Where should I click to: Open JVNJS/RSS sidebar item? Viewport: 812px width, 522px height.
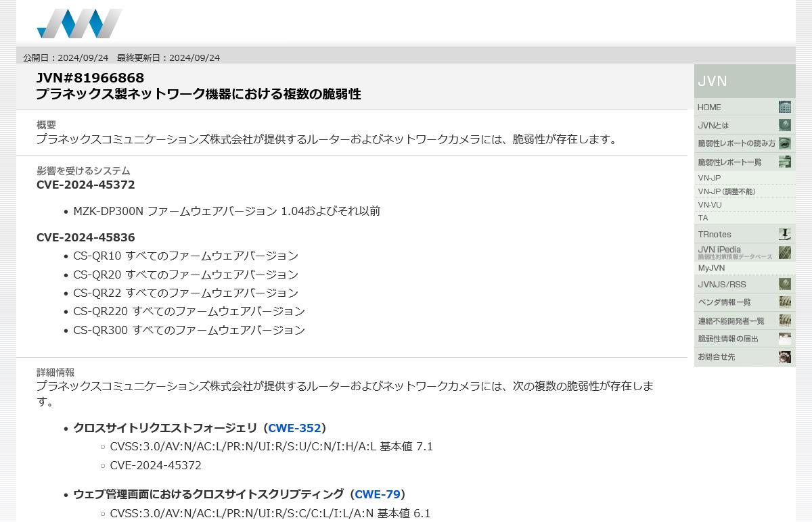744,284
